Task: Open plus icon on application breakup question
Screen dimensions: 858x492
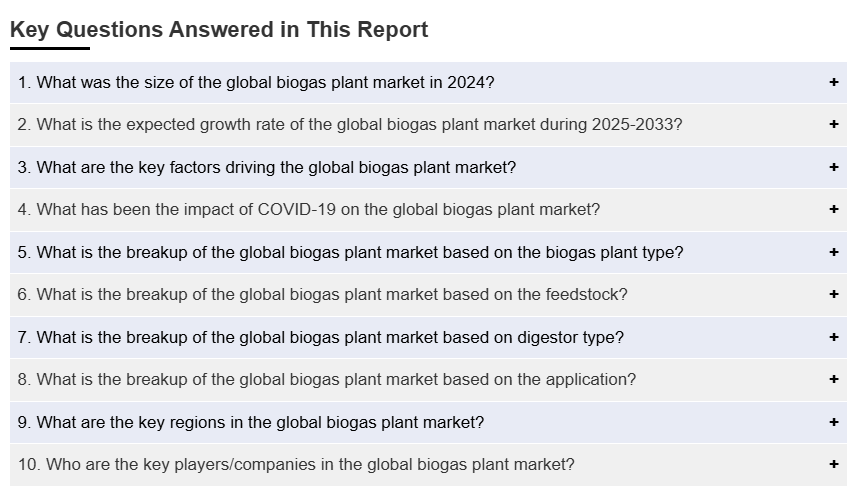Action: (x=834, y=380)
